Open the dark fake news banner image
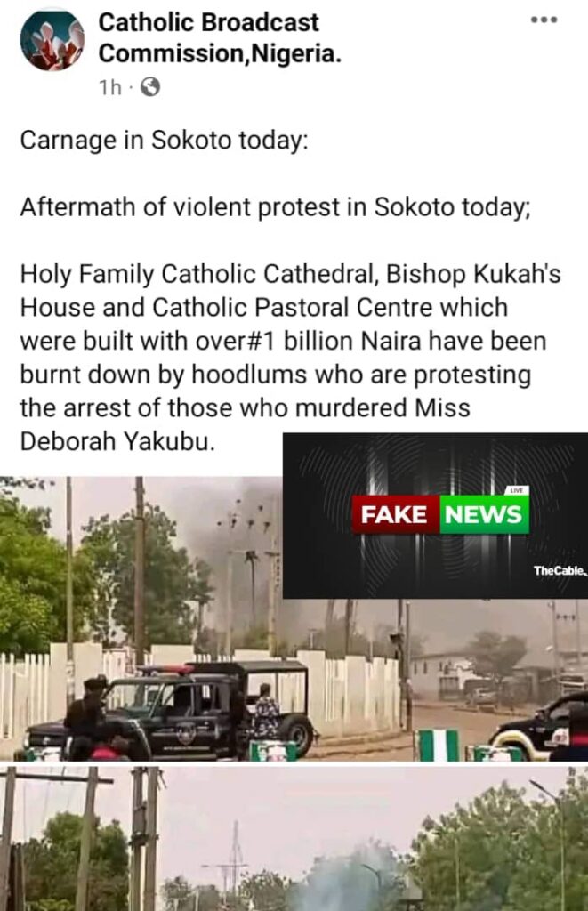588x911 pixels. [435, 515]
